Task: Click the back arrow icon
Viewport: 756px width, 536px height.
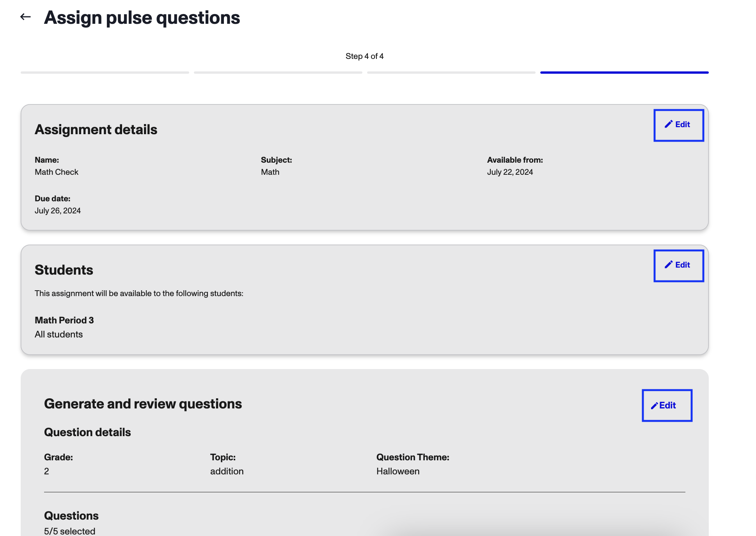Action: click(25, 17)
